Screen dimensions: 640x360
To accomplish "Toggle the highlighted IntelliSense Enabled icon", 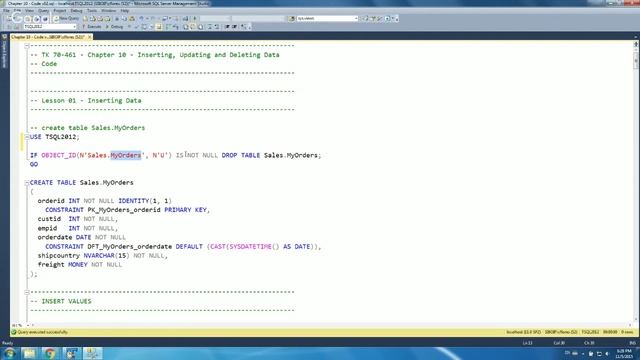I will tap(159, 27).
